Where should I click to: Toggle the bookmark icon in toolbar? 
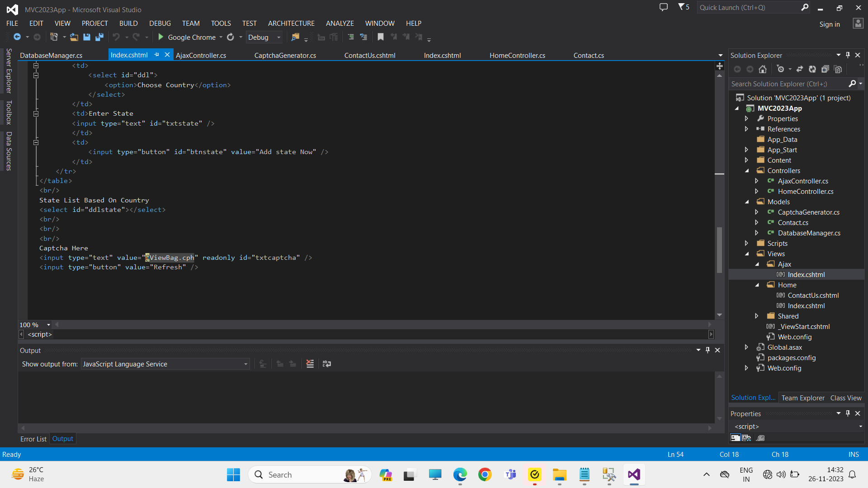381,37
